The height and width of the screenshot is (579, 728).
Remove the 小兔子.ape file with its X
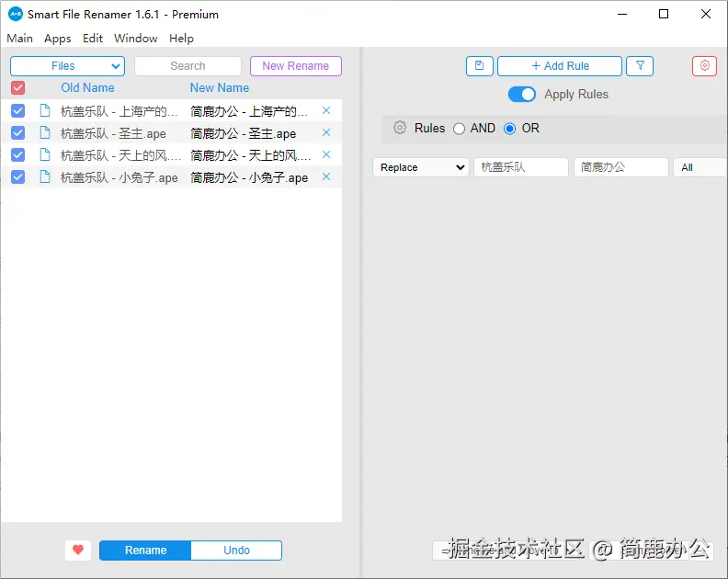(x=326, y=176)
